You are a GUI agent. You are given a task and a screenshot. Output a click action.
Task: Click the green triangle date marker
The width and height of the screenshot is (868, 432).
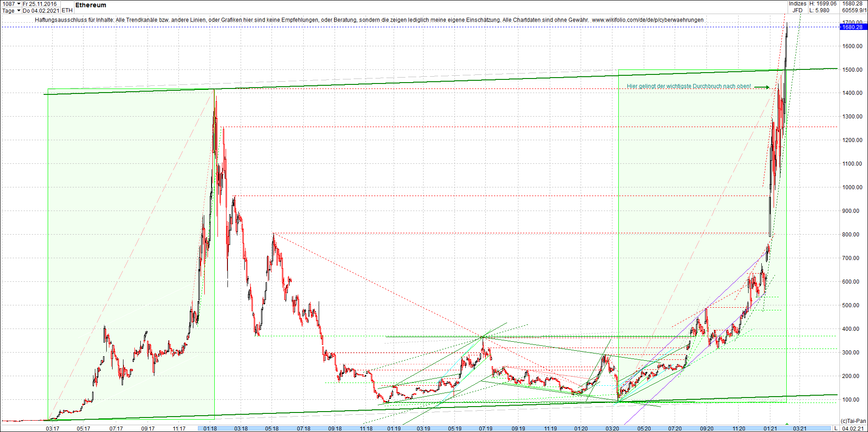coord(787,424)
